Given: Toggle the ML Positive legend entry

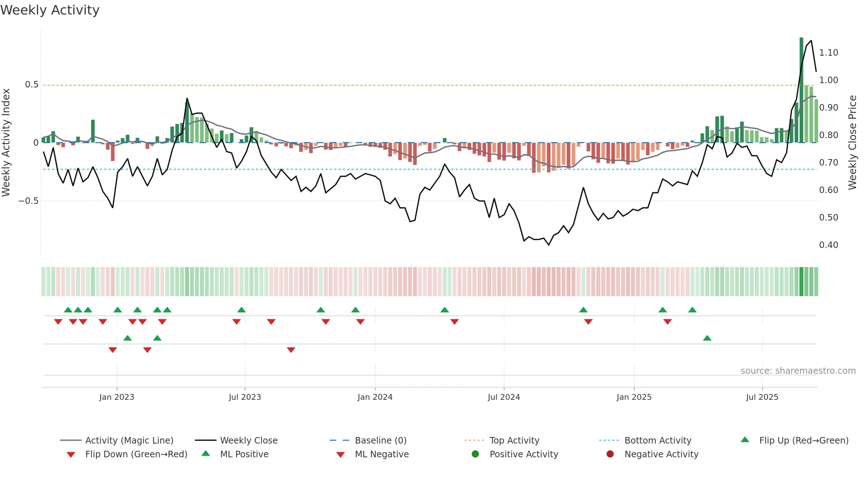Looking at the screenshot, I should tap(235, 454).
